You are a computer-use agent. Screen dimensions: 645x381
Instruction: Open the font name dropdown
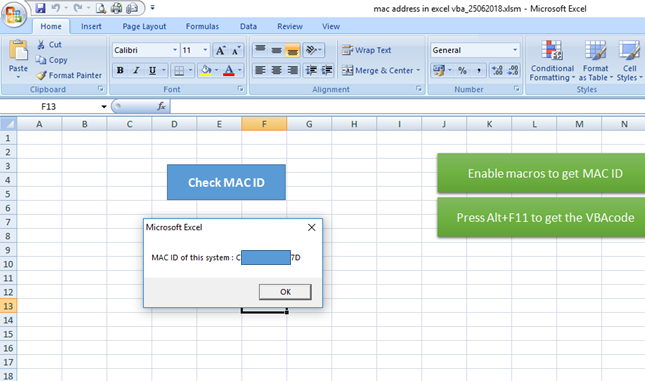[x=175, y=50]
